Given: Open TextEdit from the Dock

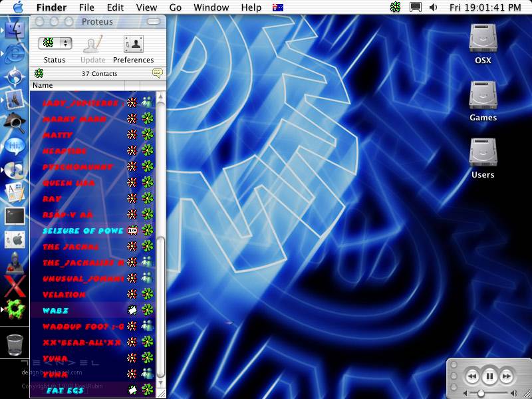Looking at the screenshot, I should tap(14, 192).
